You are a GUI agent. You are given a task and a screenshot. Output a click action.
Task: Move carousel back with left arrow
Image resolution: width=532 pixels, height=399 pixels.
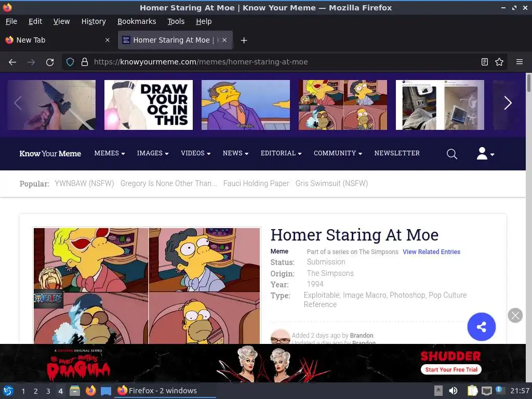tap(18, 103)
